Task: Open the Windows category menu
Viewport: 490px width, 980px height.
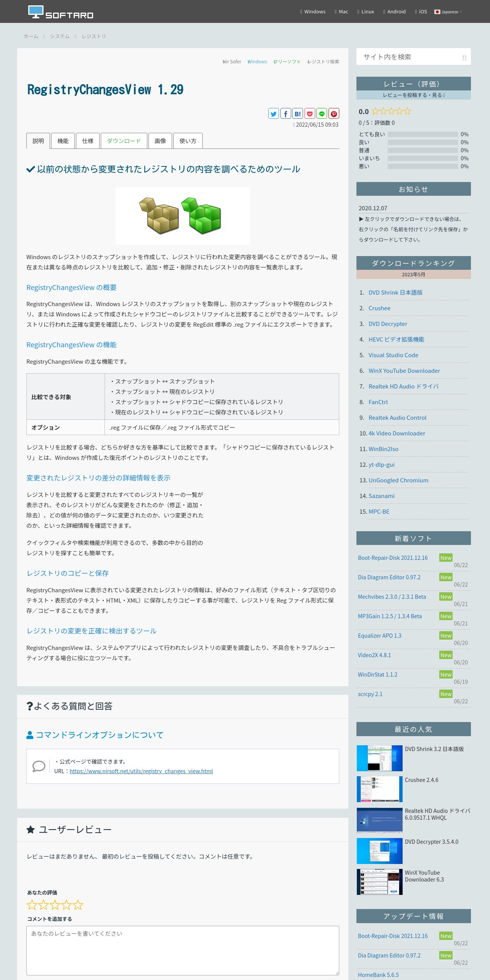Action: point(313,11)
